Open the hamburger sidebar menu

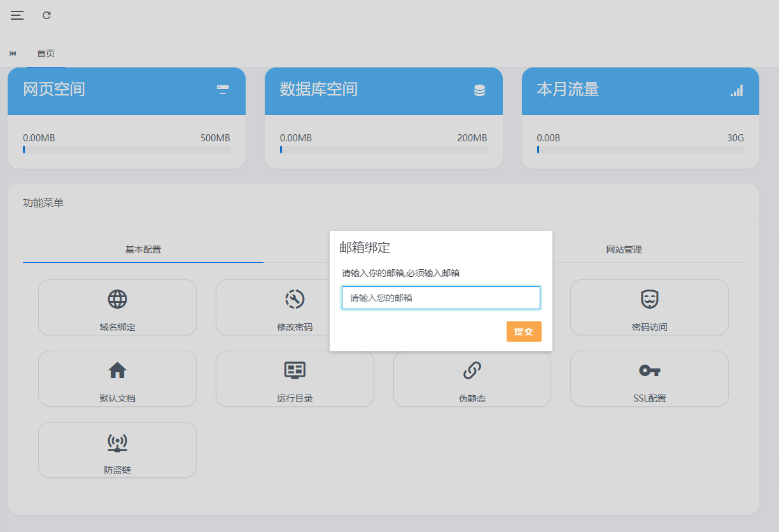[x=17, y=15]
